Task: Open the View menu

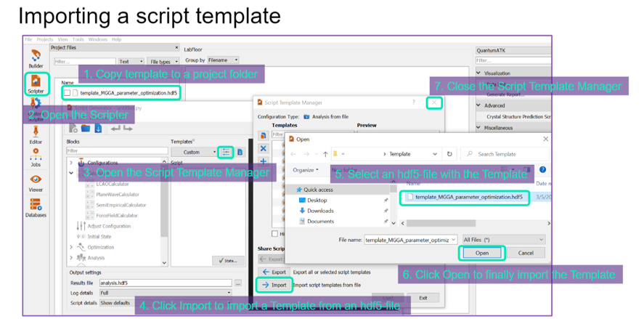Action: pyautogui.click(x=63, y=39)
